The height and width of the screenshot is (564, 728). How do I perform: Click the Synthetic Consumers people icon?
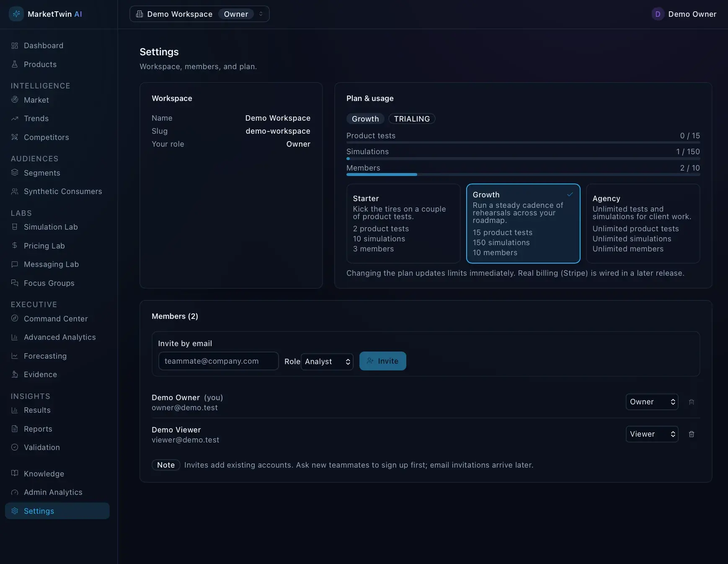click(15, 191)
